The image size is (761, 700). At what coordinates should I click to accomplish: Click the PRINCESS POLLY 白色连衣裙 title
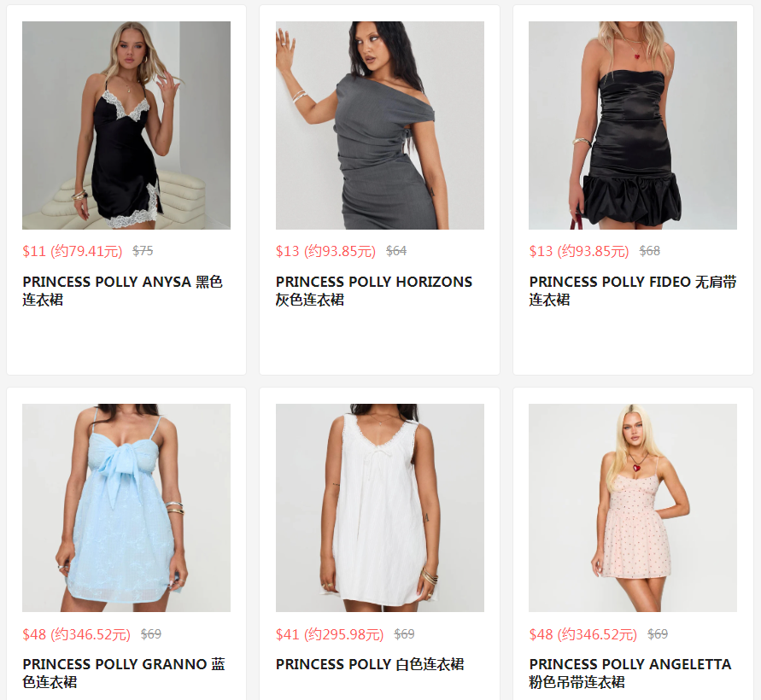click(370, 664)
